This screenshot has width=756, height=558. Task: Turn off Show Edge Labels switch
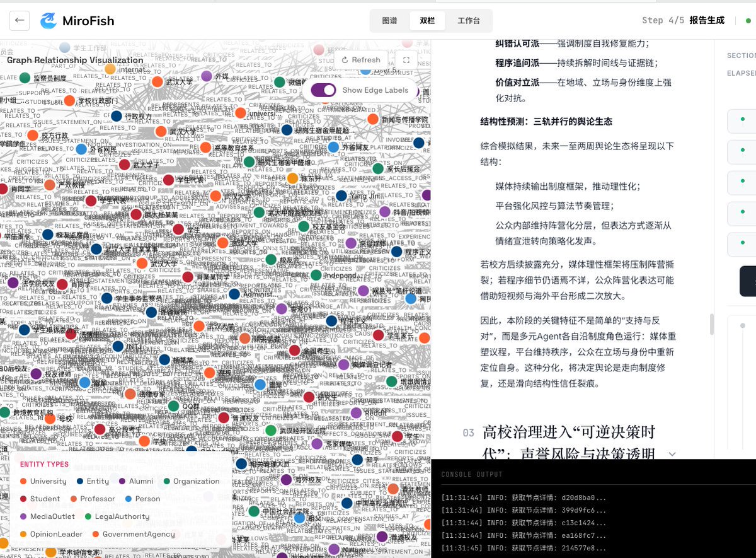tap(323, 90)
